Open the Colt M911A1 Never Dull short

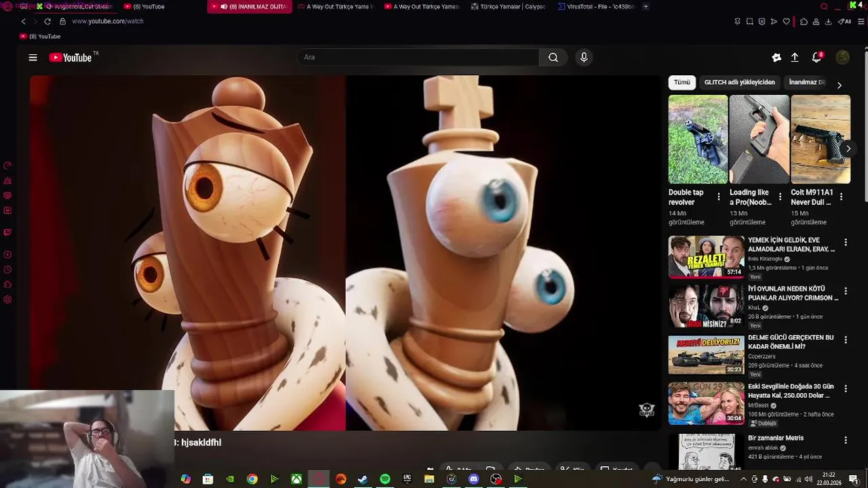tap(821, 140)
